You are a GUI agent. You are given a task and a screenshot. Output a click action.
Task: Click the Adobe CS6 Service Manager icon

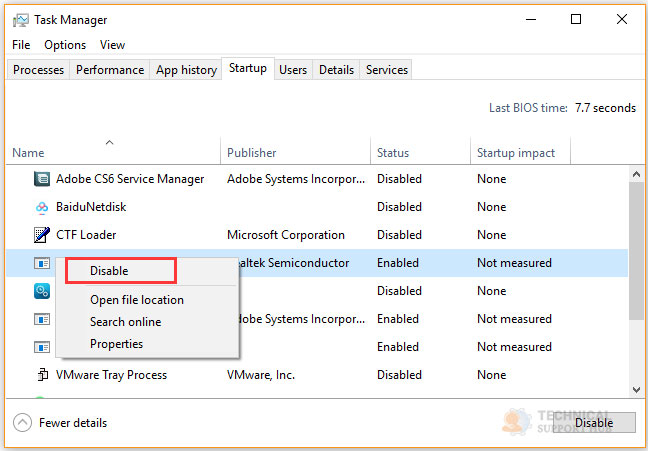point(42,179)
